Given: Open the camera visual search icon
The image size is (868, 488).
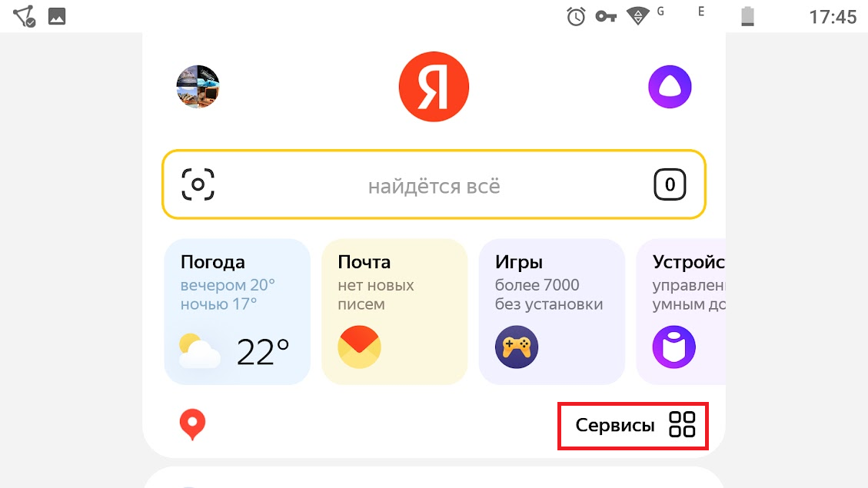Looking at the screenshot, I should 198,184.
